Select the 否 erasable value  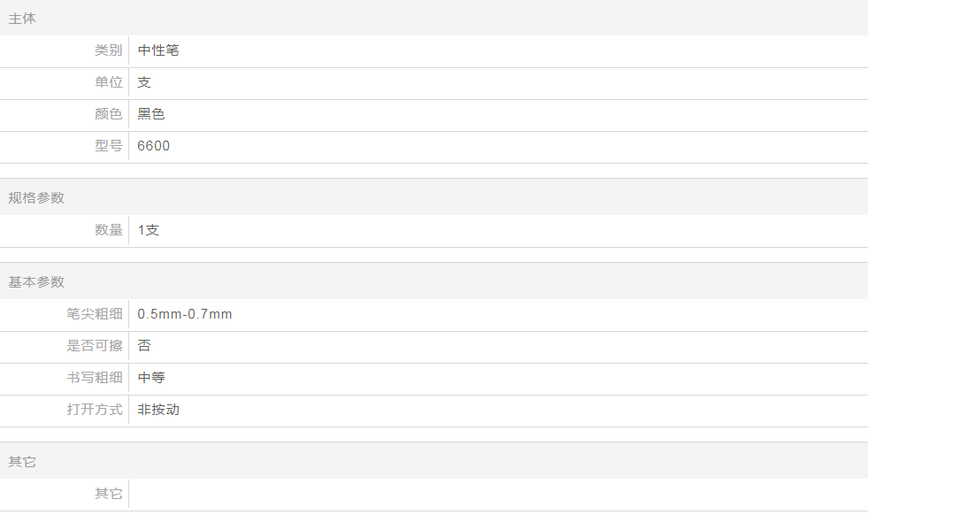pos(144,346)
